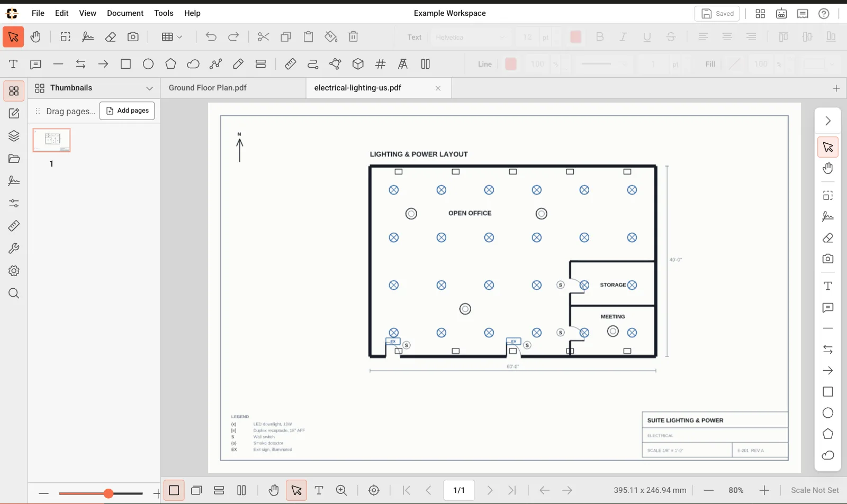This screenshot has width=847, height=504.
Task: Select the Rectangle tool in markup toolbar
Action: [x=125, y=64]
